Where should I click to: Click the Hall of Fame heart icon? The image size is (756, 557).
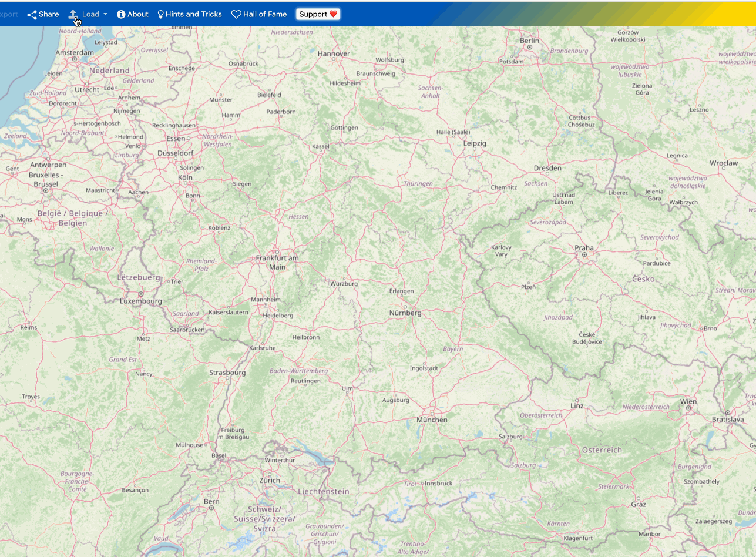236,14
